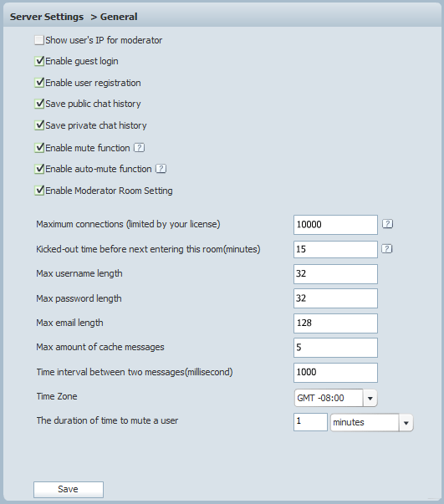Select the Max username length field
The image size is (444, 504).
click(x=335, y=274)
